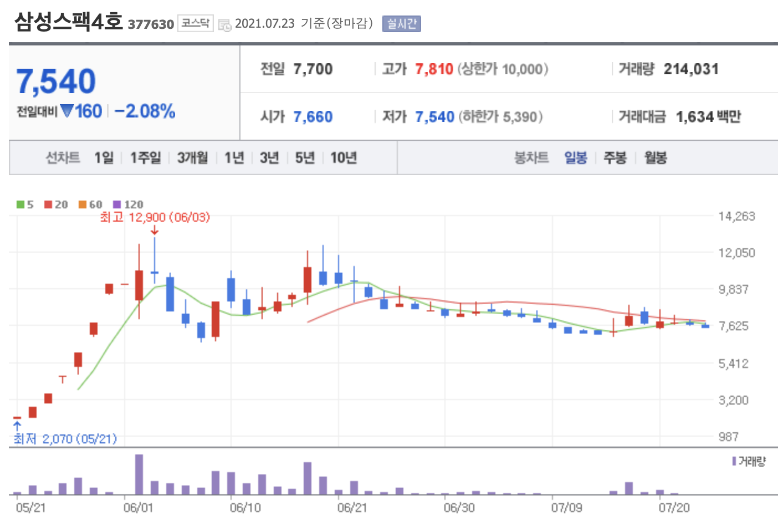
Task: Click the high price value 7,810
Action: pos(434,69)
